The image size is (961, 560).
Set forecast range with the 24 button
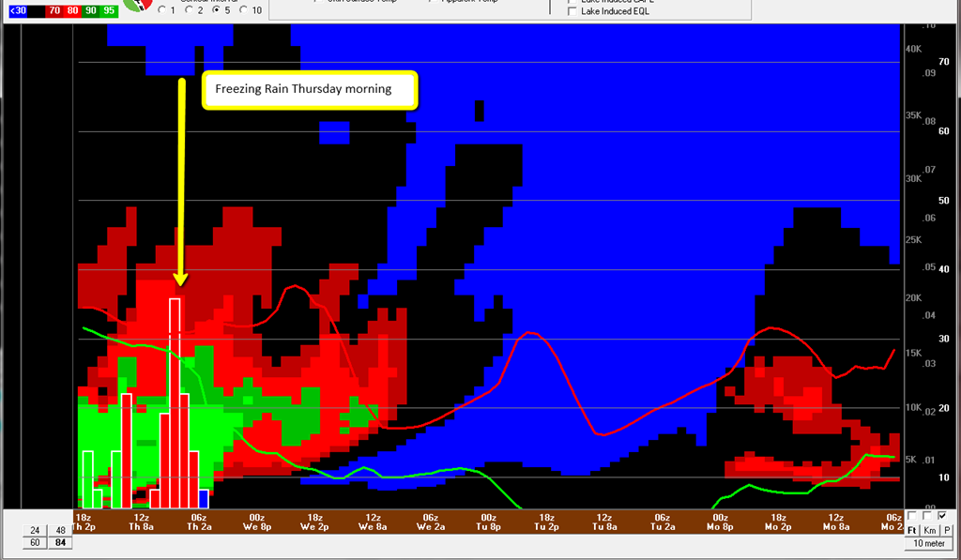point(35,531)
